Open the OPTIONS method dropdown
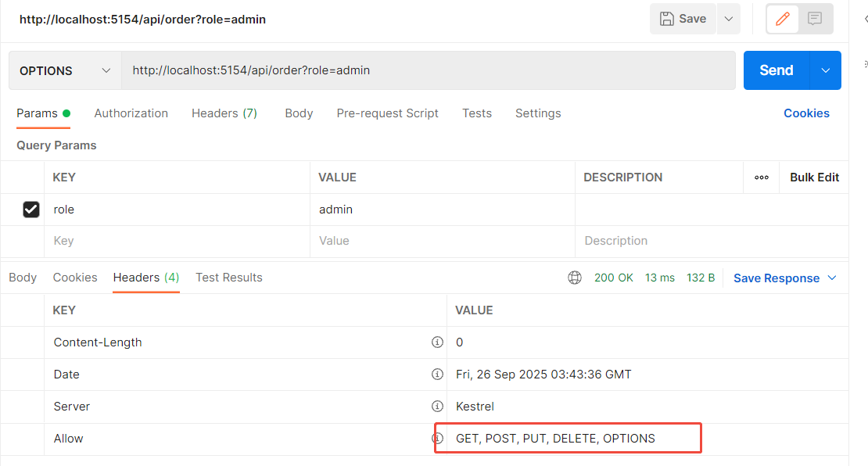 [65, 70]
